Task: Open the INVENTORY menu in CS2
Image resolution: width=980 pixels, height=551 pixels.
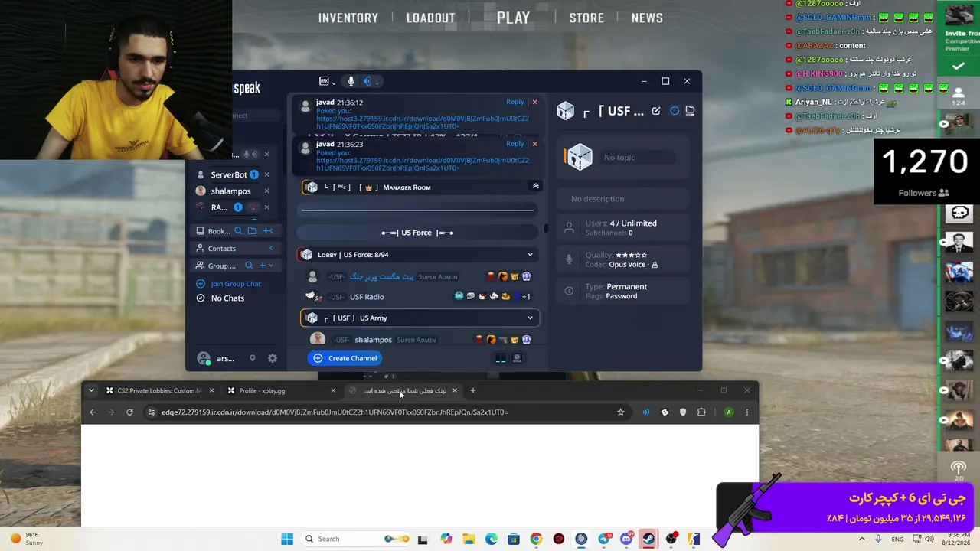Action: [x=348, y=18]
